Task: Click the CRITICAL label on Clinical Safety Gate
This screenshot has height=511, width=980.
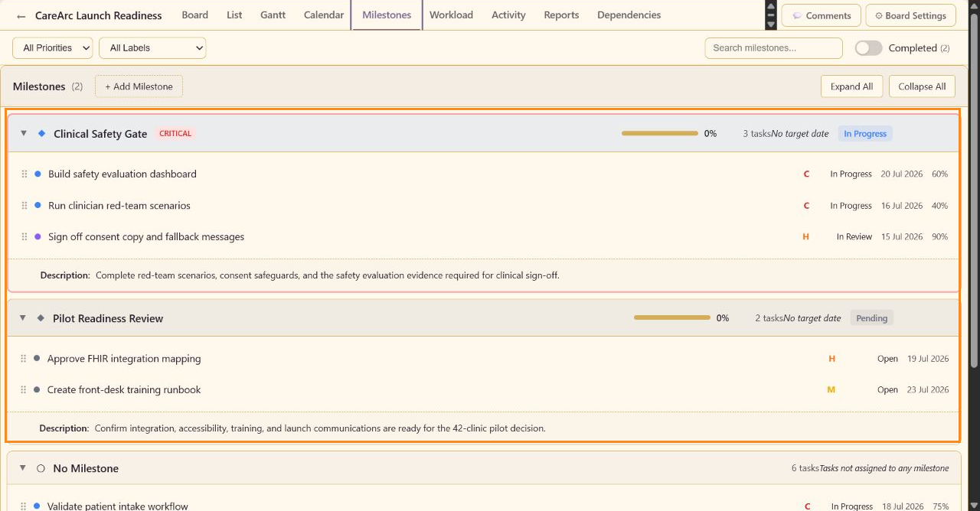Action: click(x=175, y=133)
